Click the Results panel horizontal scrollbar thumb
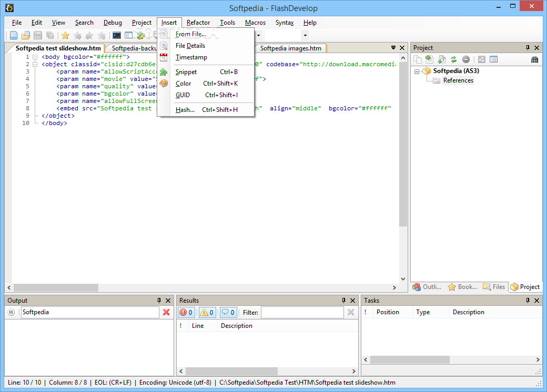Screen dimensions: 547x392 click(231, 371)
